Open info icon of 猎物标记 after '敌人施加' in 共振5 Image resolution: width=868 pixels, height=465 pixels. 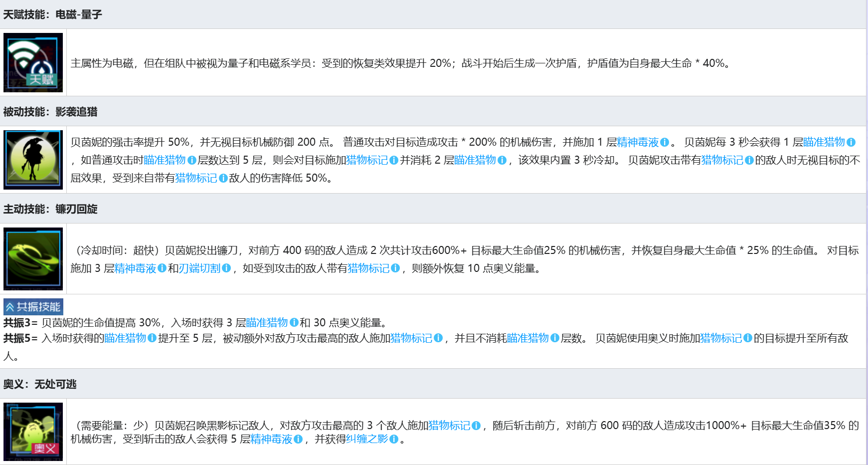pyautogui.click(x=438, y=338)
